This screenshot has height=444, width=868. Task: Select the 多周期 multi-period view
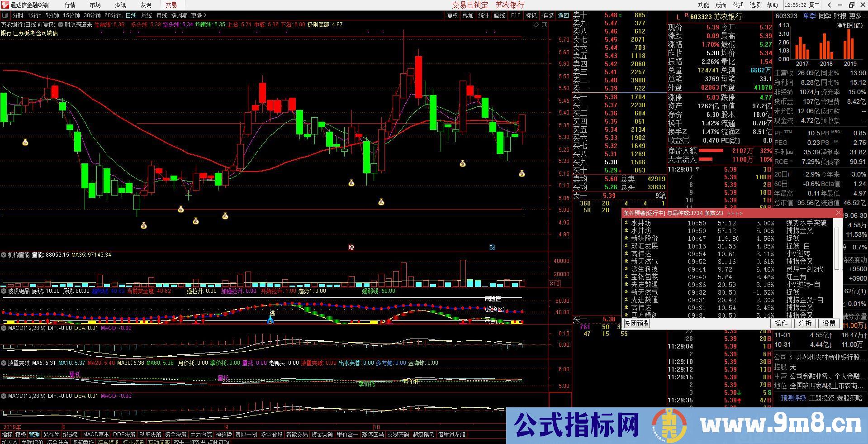click(179, 15)
